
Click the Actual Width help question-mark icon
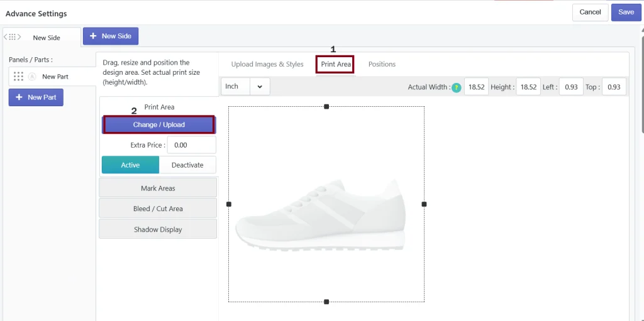point(457,87)
